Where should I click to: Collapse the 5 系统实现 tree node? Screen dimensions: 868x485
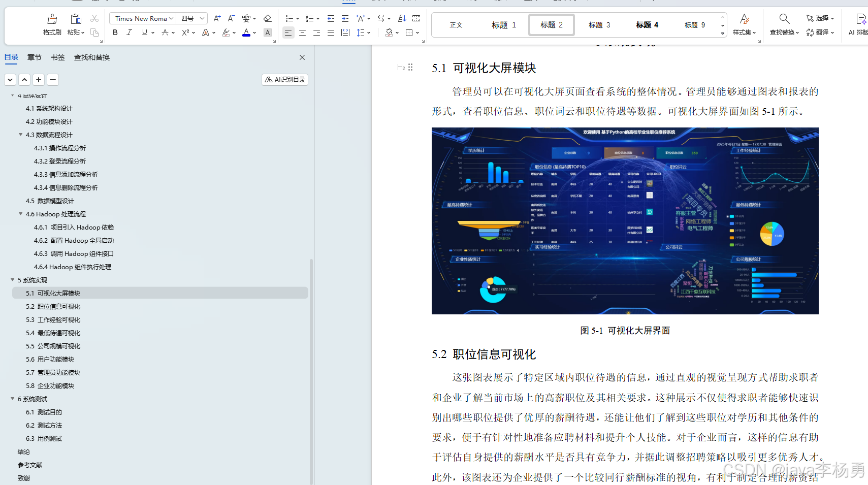click(x=13, y=280)
